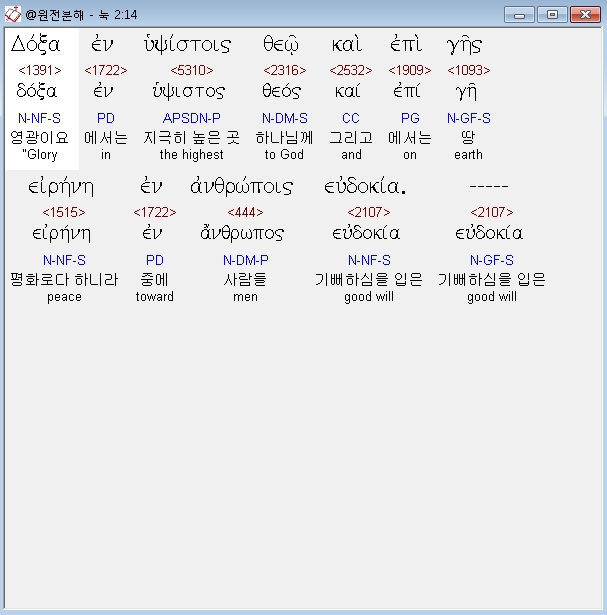Click the parsing code CC
Screen dimensions: 607x615
pos(351,118)
